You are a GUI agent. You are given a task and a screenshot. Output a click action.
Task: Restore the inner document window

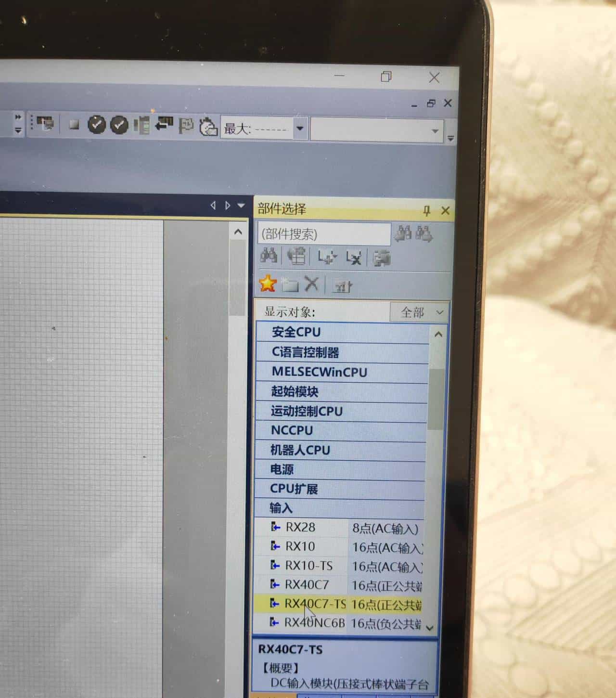(x=431, y=103)
